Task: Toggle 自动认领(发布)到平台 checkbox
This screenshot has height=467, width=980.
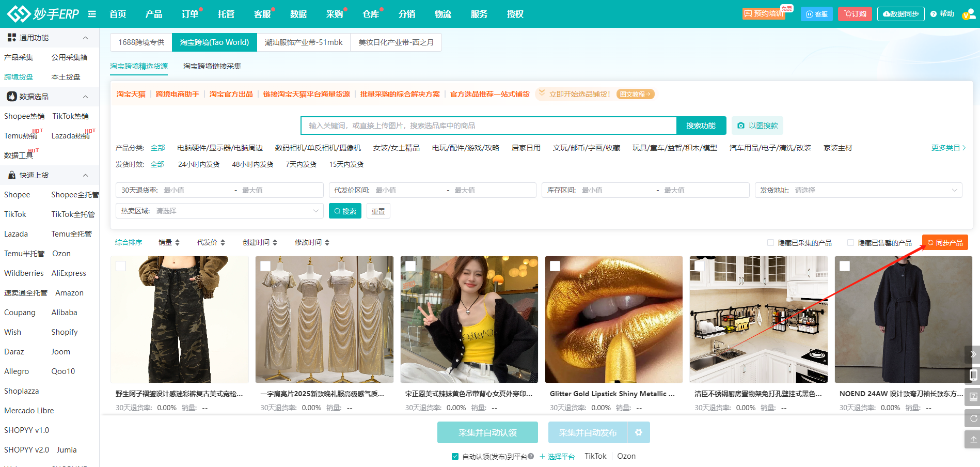Action: click(455, 456)
